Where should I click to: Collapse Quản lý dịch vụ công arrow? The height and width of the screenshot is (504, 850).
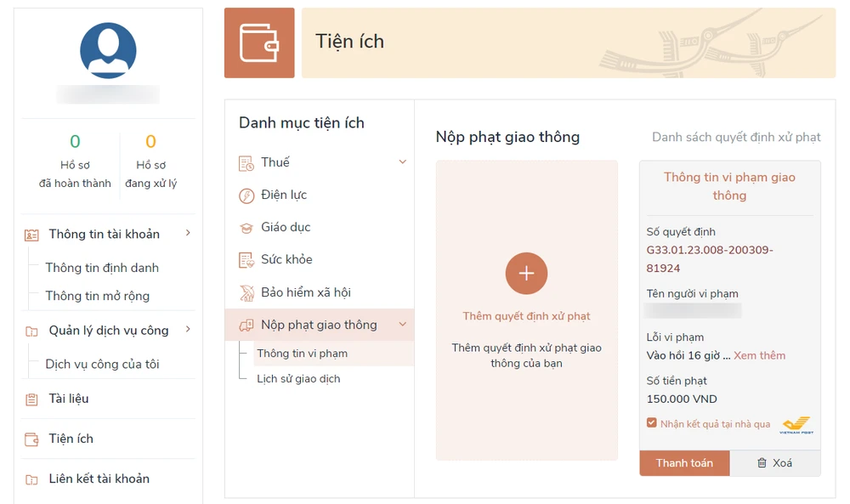pos(188,330)
